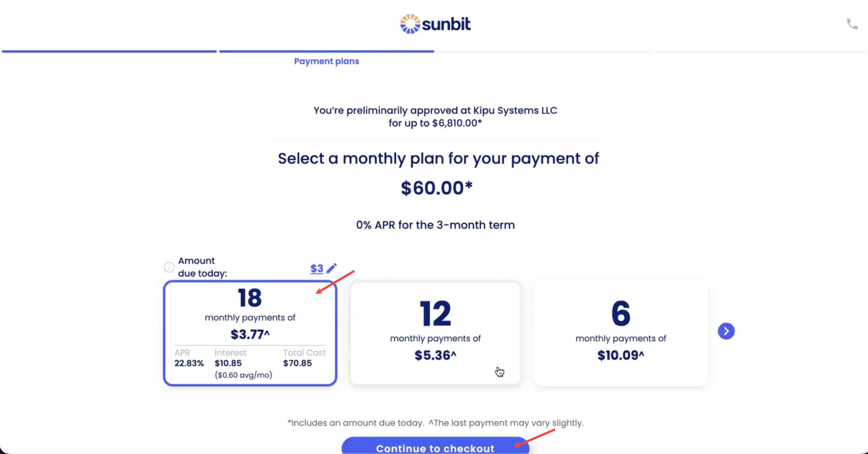Click the phone contact icon
The height and width of the screenshot is (454, 868).
852,24
